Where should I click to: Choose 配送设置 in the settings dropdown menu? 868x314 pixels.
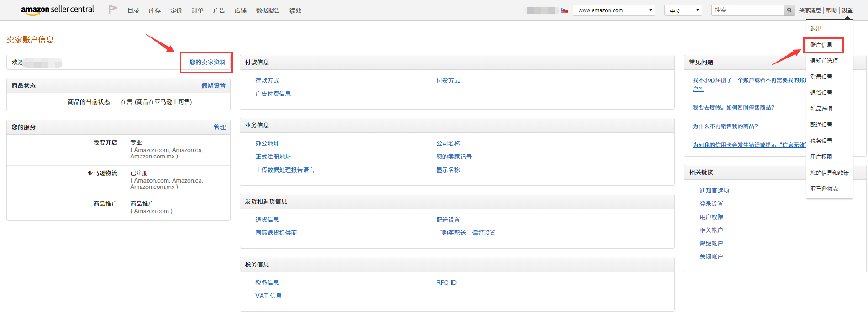(x=821, y=125)
